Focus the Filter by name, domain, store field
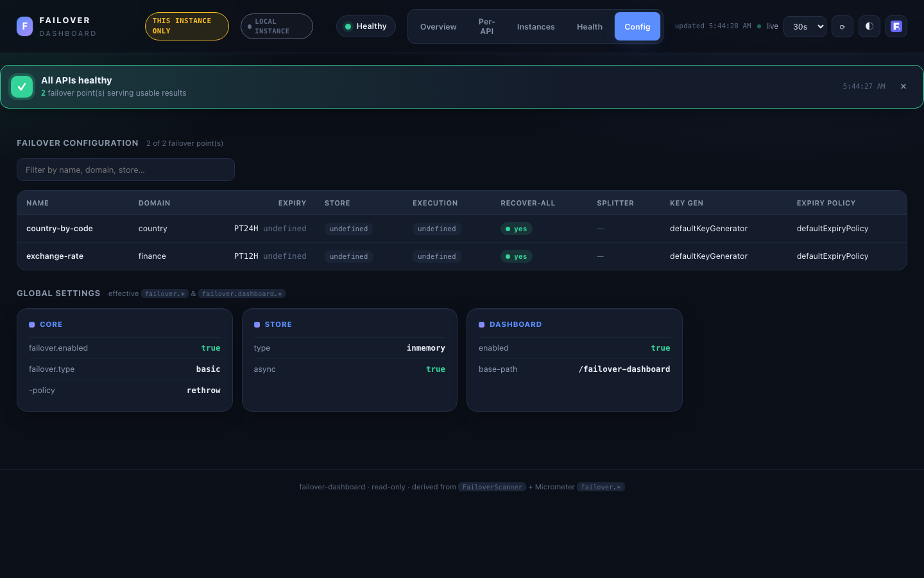924x578 pixels. click(126, 170)
